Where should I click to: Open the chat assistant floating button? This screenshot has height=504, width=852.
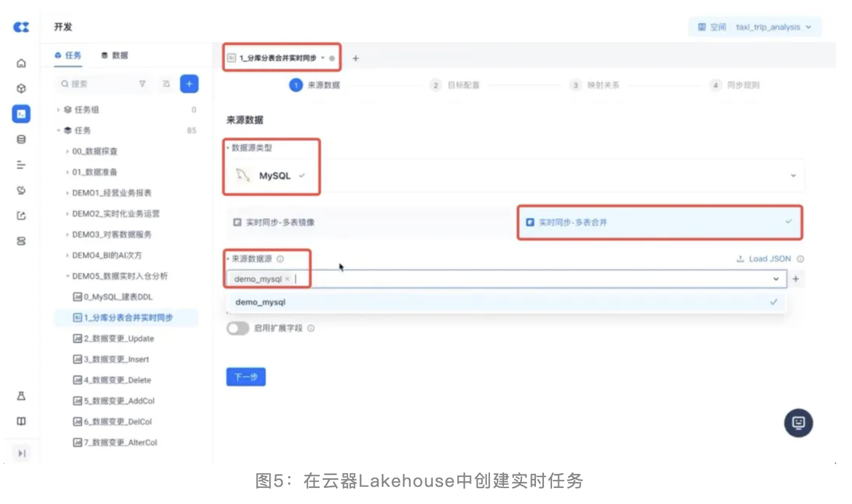(x=798, y=422)
